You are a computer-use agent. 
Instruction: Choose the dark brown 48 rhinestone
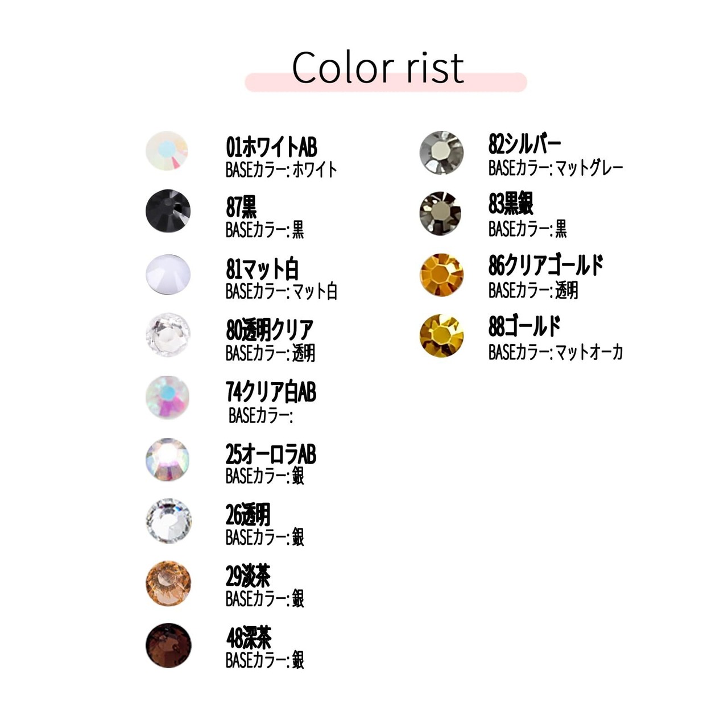168,646
